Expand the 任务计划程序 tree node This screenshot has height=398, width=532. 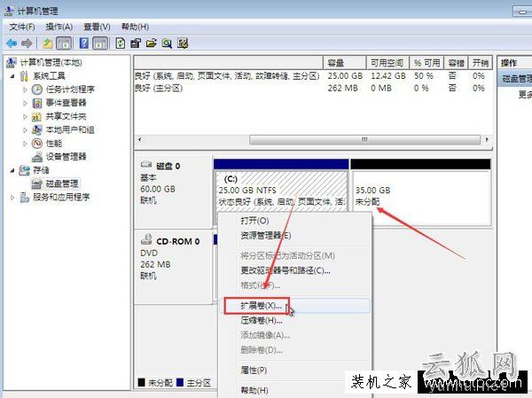pos(25,90)
